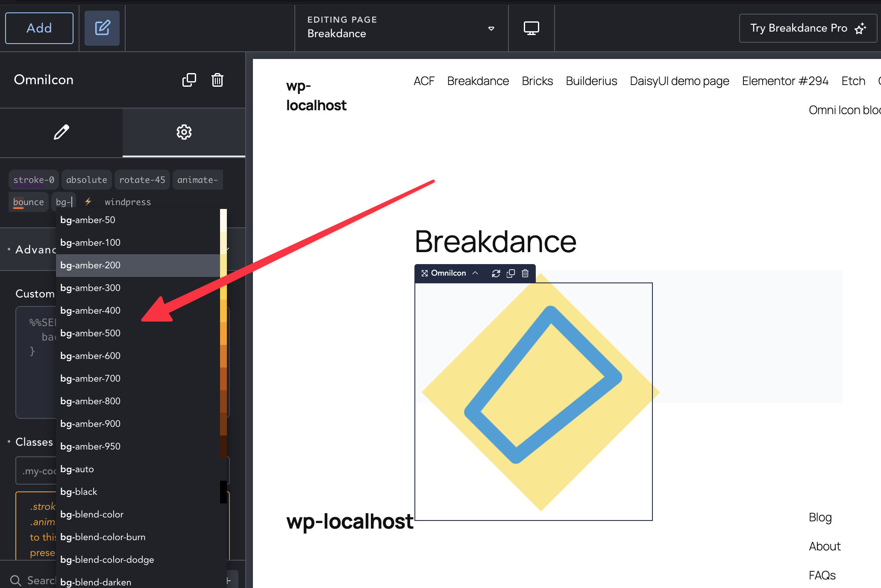
Task: Delete OmniIcon from the canvas toolbar
Action: (525, 273)
